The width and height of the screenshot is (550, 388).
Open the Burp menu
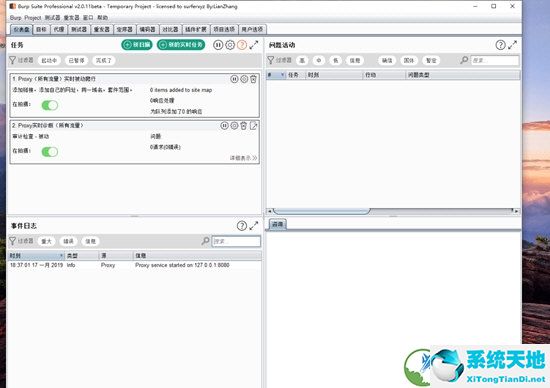pos(15,18)
